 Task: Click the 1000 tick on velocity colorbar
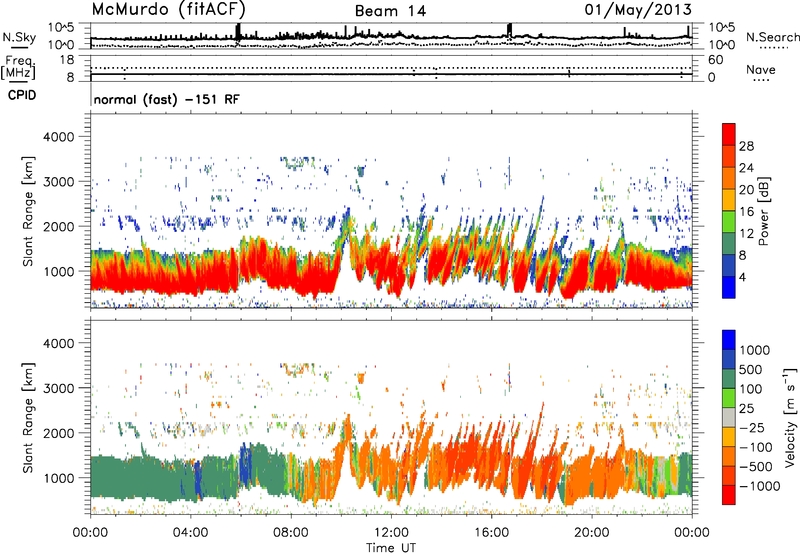point(754,350)
